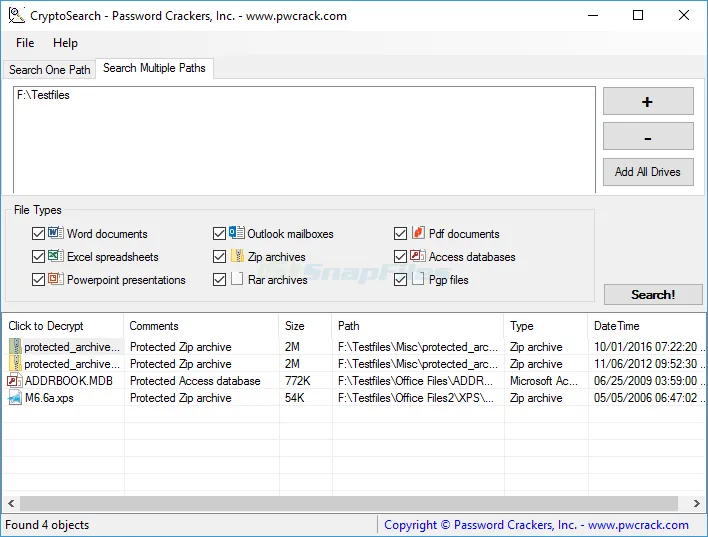
Task: Toggle the Rar archives checkbox
Action: point(219,280)
